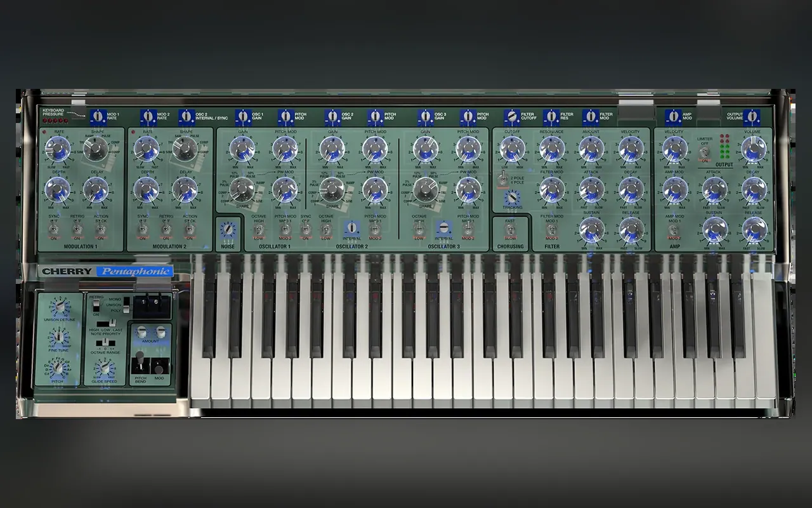This screenshot has width=812, height=508.
Task: Toggle the FILTER MOD source switch
Action: click(x=551, y=229)
